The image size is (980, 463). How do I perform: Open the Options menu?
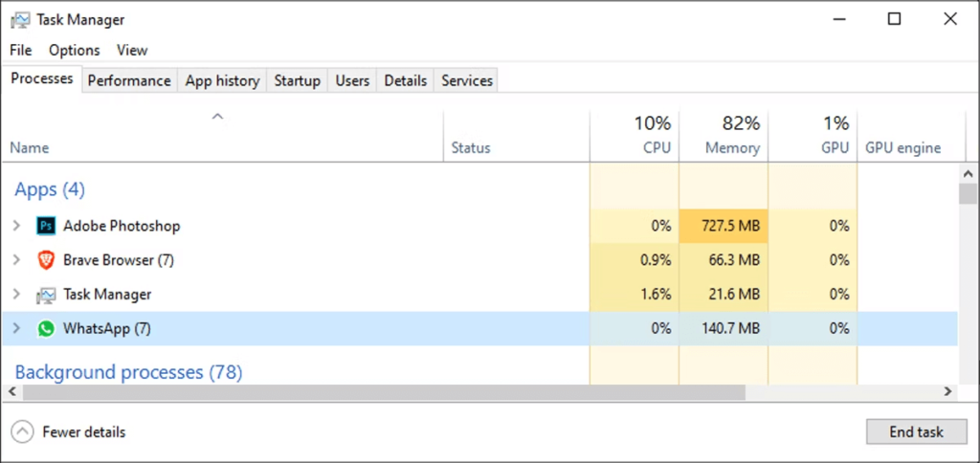tap(75, 50)
